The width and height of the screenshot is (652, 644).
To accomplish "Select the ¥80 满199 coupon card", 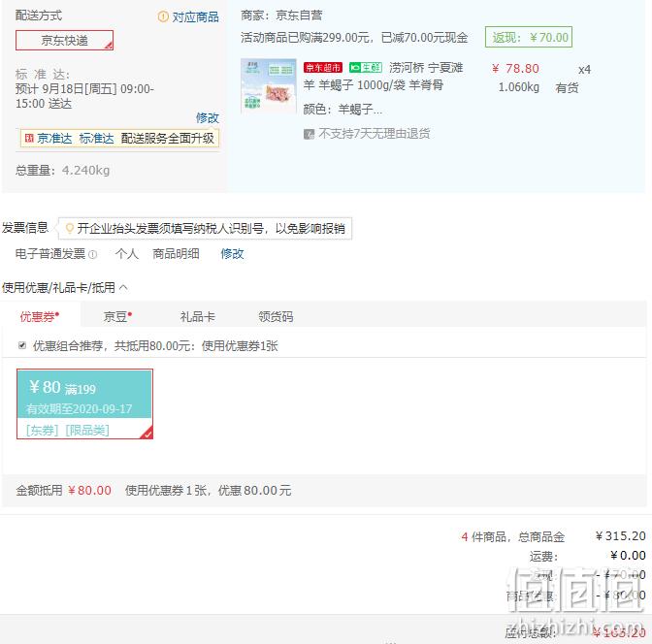I will [x=84, y=403].
